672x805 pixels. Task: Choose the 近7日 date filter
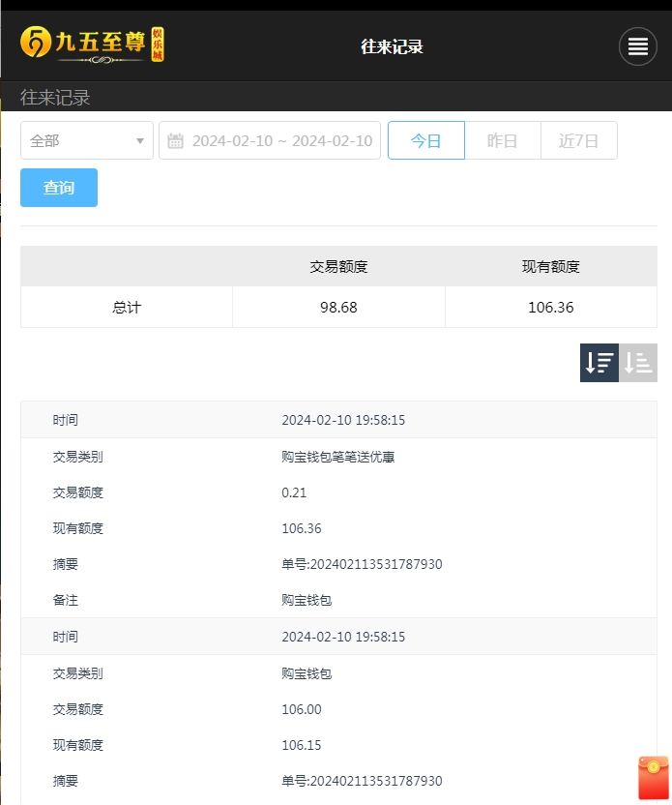[x=578, y=141]
